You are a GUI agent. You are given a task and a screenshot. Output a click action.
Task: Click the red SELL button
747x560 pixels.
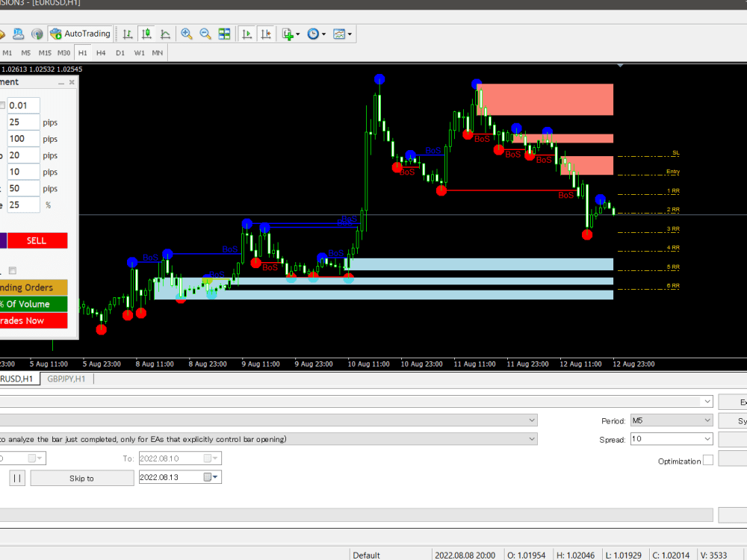click(37, 240)
